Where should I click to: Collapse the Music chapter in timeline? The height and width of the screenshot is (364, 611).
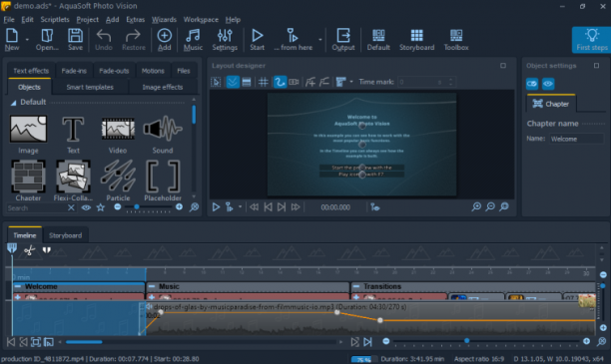click(x=152, y=286)
